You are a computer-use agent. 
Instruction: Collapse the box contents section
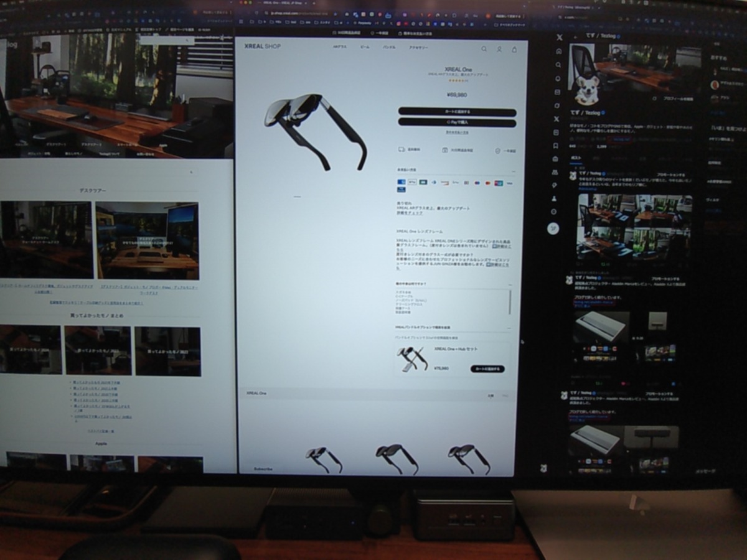click(x=511, y=284)
